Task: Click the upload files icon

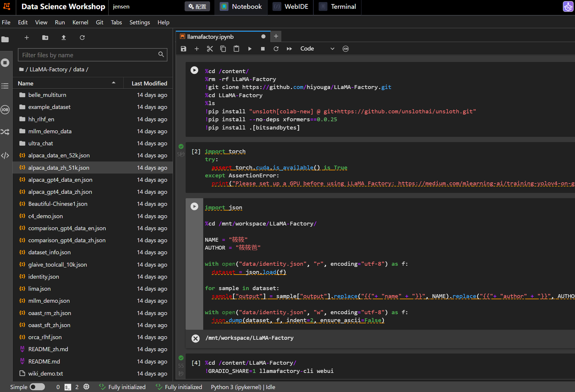Action: coord(63,38)
